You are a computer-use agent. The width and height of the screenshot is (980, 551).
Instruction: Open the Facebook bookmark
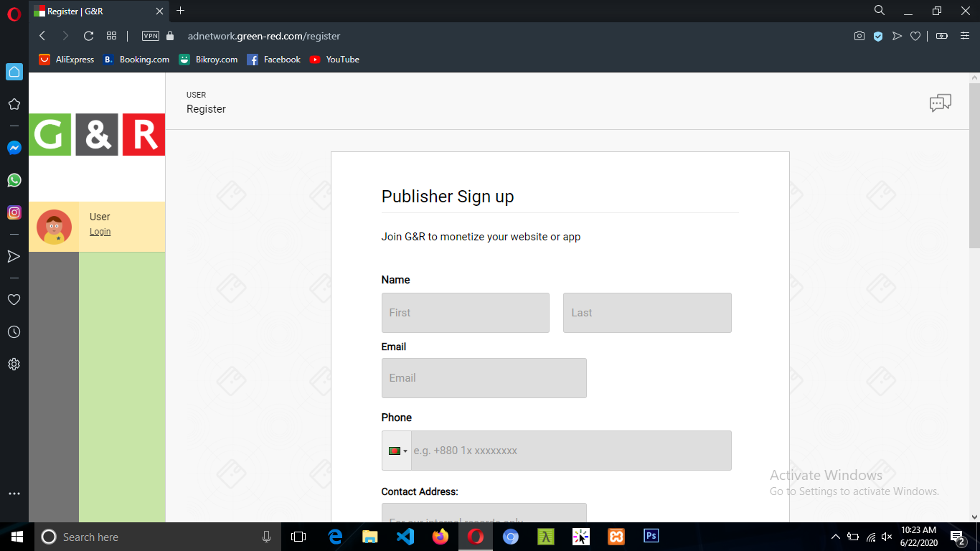pos(273,60)
